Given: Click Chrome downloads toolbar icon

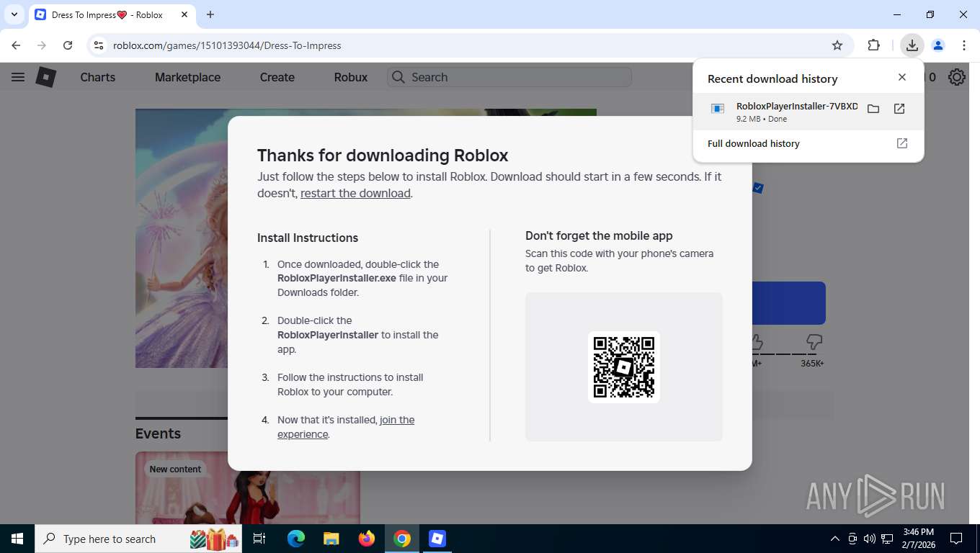Looking at the screenshot, I should 912,45.
